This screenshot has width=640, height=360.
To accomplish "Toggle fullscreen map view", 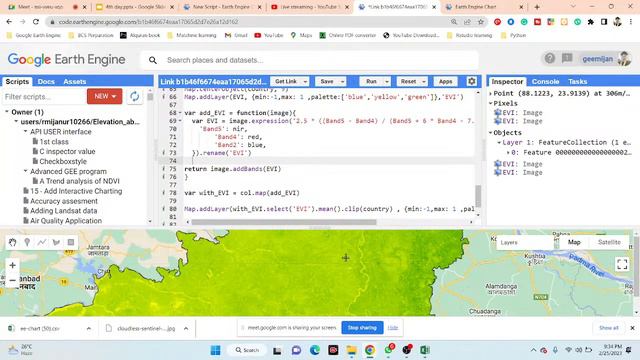I will (622, 264).
